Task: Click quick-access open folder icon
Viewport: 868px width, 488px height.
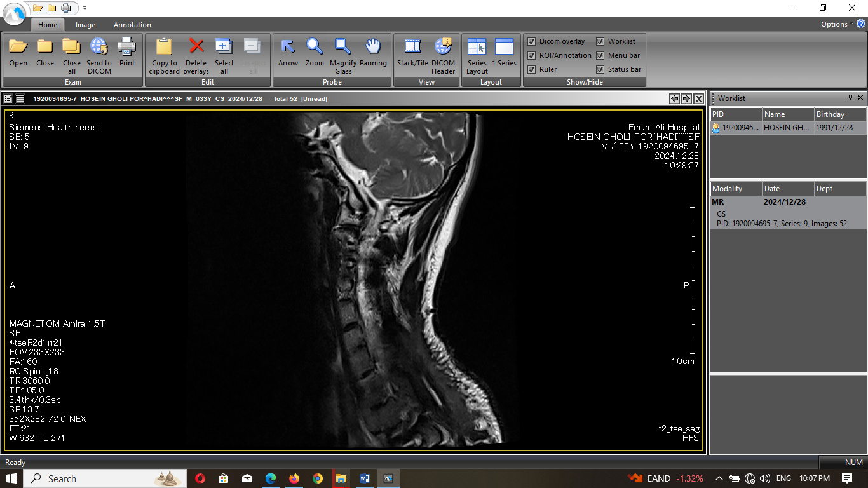Action: (x=38, y=8)
